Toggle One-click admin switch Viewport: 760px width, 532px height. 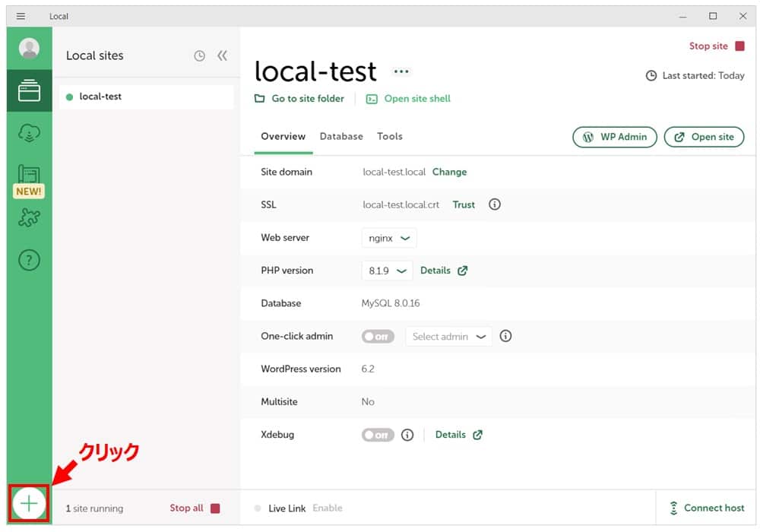[378, 337]
